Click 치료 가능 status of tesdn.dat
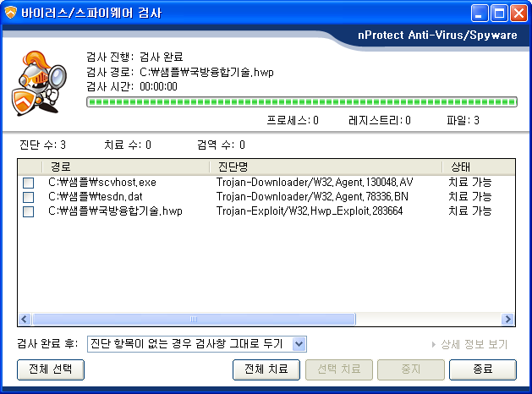This screenshot has width=532, height=394. coord(470,197)
